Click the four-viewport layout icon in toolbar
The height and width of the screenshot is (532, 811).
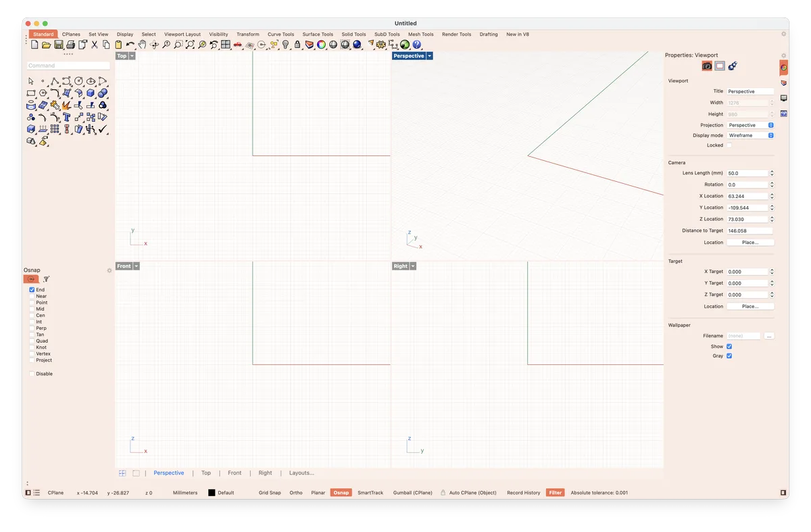click(x=226, y=45)
